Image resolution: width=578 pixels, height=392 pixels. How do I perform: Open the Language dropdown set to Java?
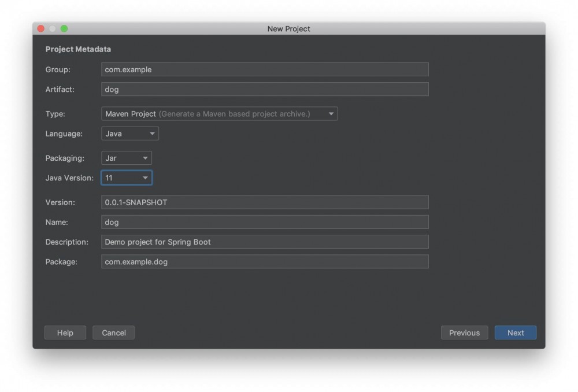(129, 133)
